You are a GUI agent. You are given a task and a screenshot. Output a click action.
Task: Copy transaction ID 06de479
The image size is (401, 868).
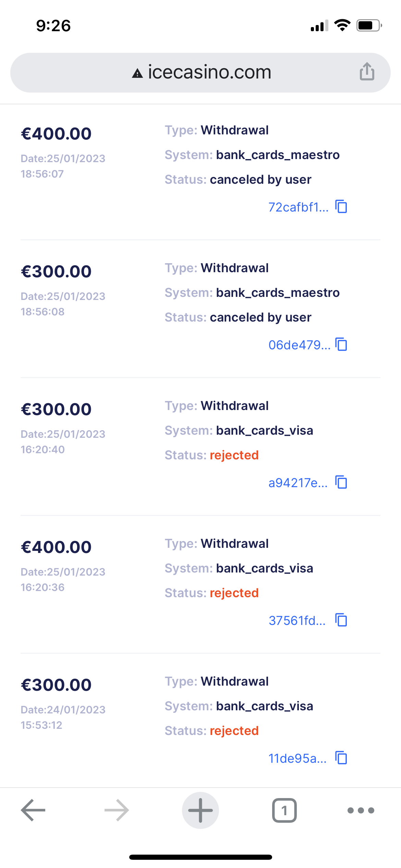(341, 345)
